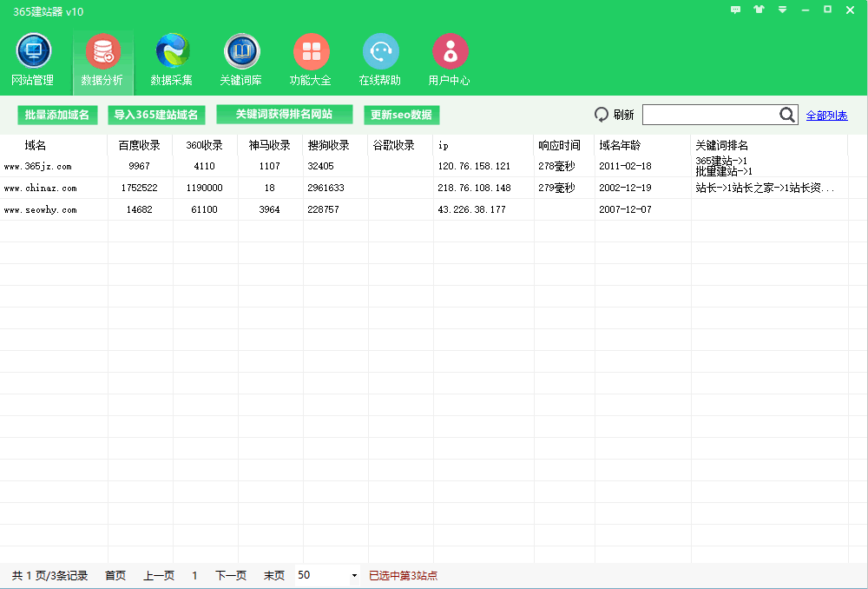Viewport: 868px width, 589px height.
Task: Open the 全部列表 link
Action: [x=826, y=116]
